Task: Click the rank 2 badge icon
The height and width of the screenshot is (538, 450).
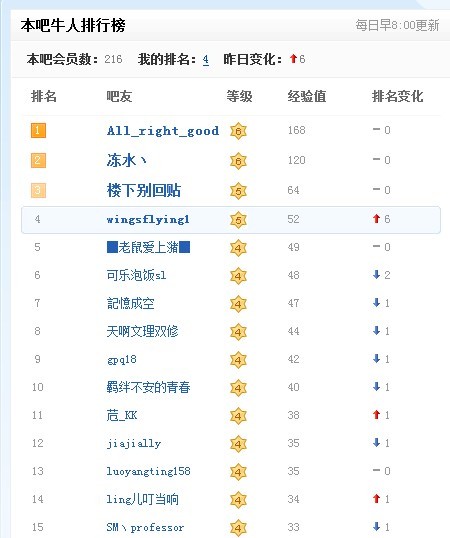Action: click(x=38, y=160)
